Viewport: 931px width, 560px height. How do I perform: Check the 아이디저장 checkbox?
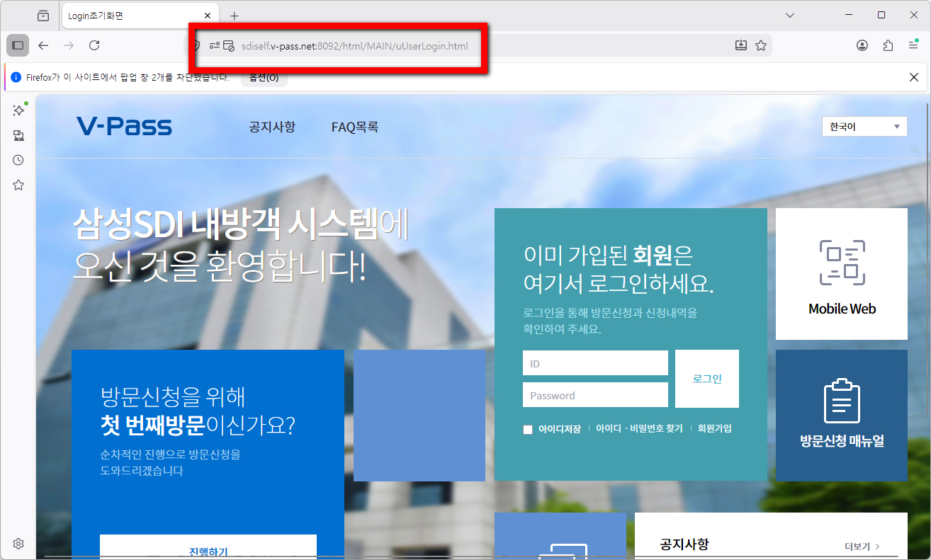point(528,430)
